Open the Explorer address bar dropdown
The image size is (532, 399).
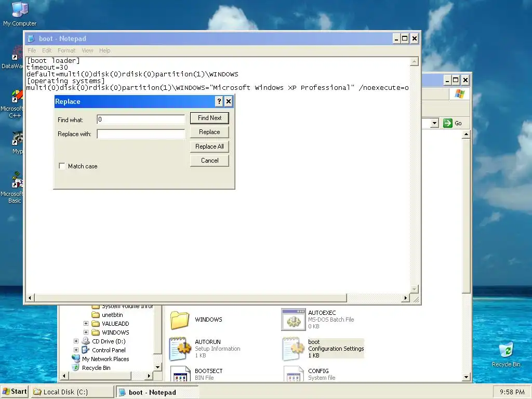435,123
